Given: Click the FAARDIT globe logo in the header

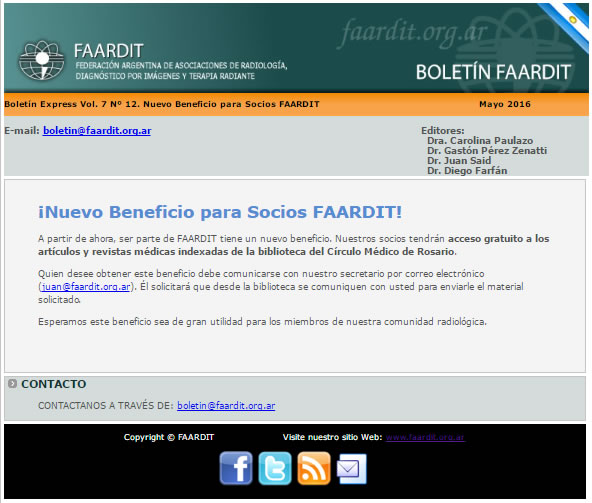Looking at the screenshot, I should (42, 60).
